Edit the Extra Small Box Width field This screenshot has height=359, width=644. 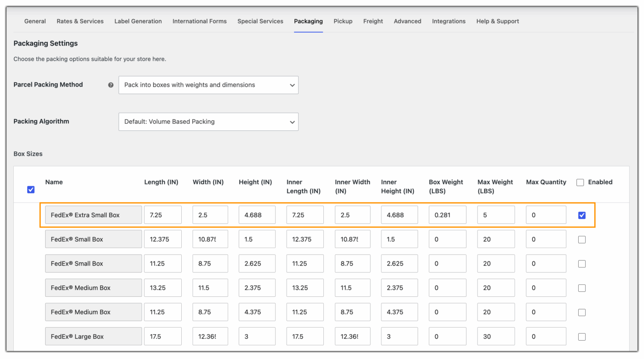coord(210,215)
